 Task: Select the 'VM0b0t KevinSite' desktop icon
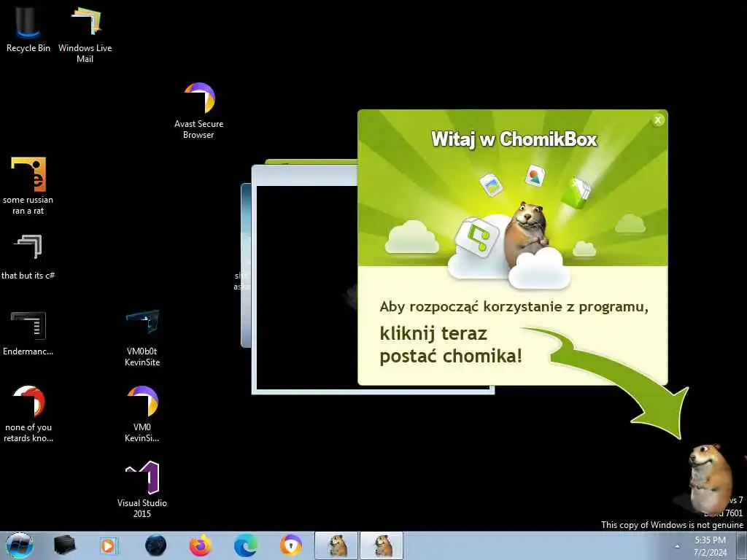click(x=142, y=338)
